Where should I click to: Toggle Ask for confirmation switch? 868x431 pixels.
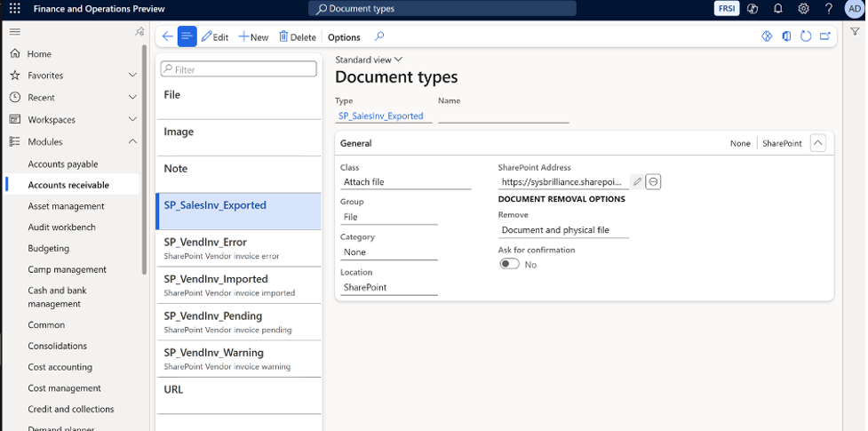509,264
